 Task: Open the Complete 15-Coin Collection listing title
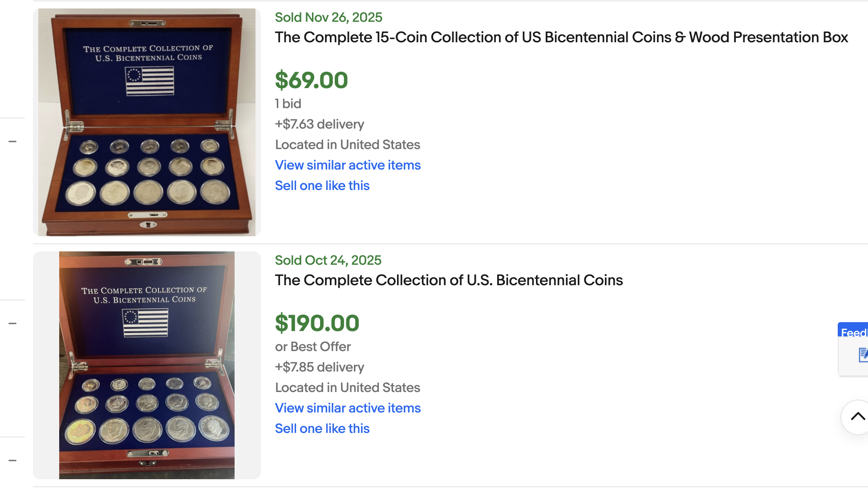[x=561, y=37]
